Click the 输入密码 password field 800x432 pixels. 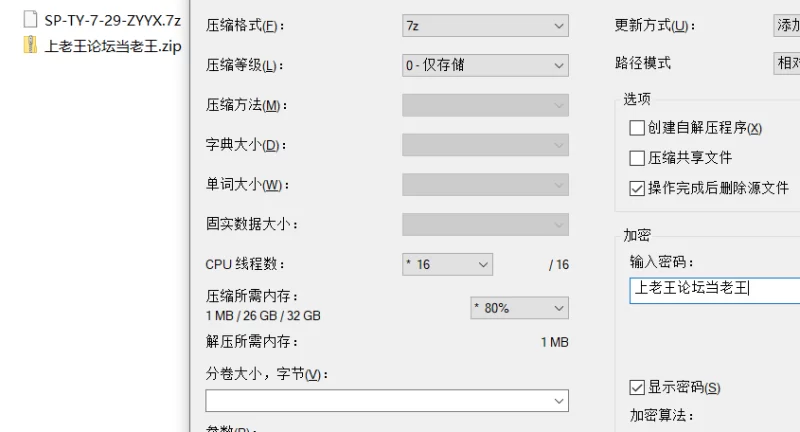click(x=715, y=291)
